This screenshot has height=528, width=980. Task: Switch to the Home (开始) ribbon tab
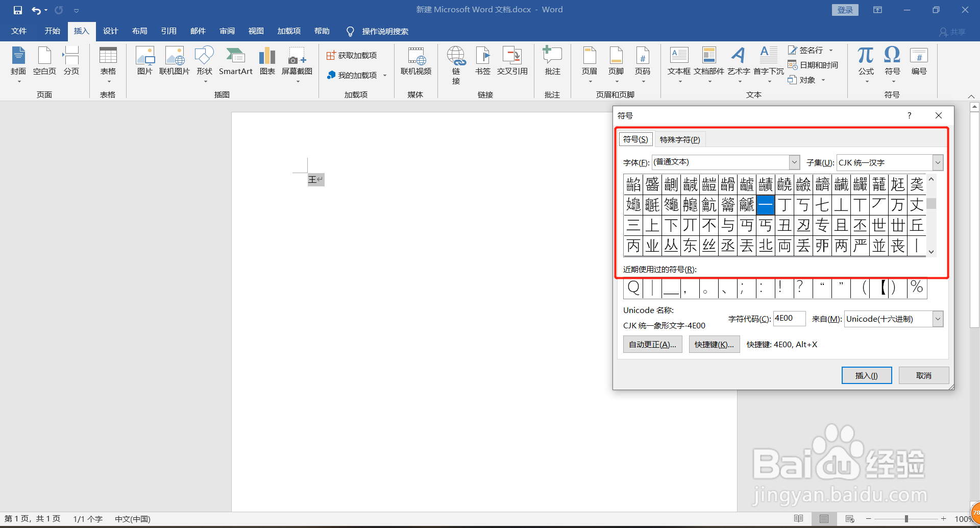click(x=52, y=31)
